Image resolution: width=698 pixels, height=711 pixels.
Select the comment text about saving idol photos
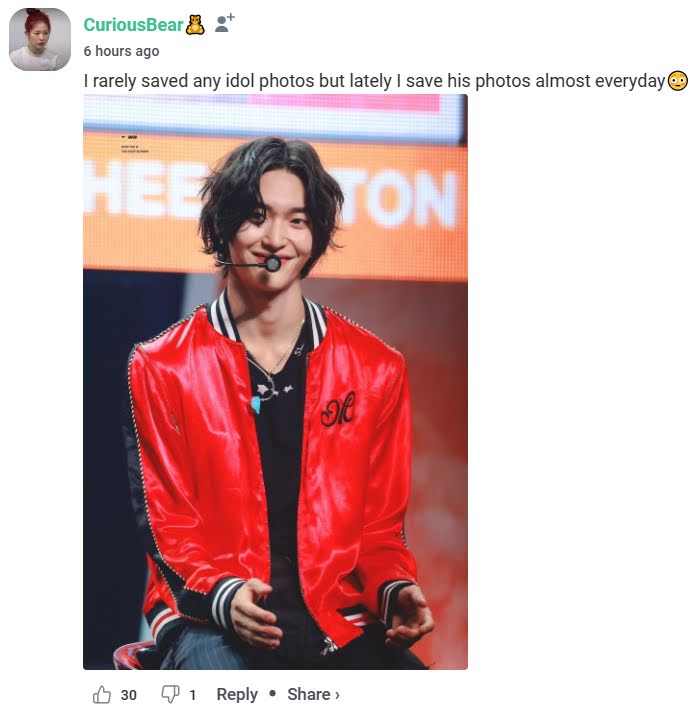coord(374,81)
